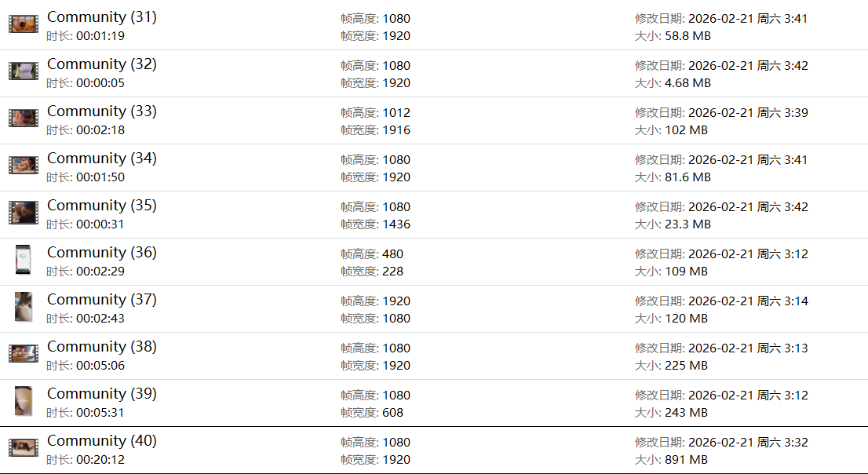
Task: Select the Community (36) name label
Action: (x=102, y=253)
